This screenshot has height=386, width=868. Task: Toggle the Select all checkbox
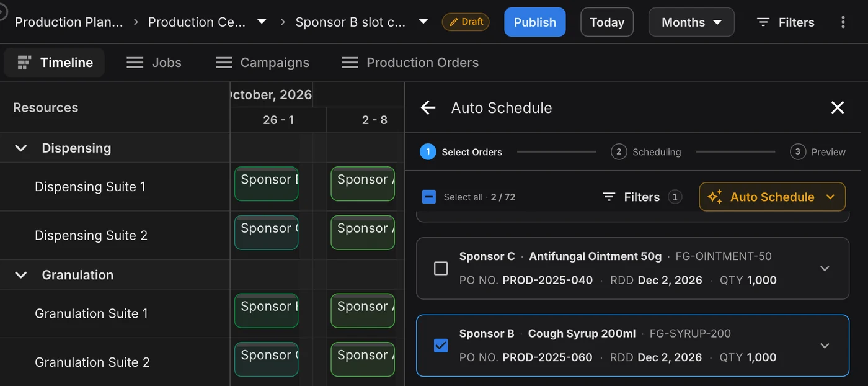tap(429, 197)
